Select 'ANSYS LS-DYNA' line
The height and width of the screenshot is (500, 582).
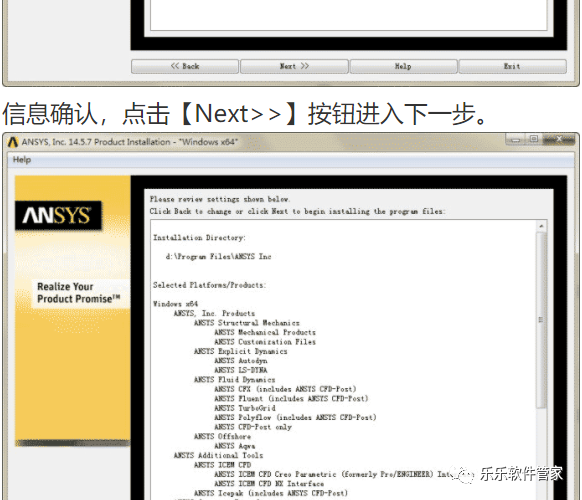coord(241,370)
